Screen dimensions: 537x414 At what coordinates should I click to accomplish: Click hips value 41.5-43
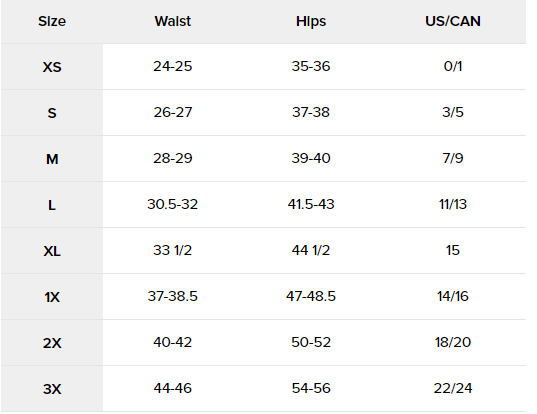coord(311,204)
